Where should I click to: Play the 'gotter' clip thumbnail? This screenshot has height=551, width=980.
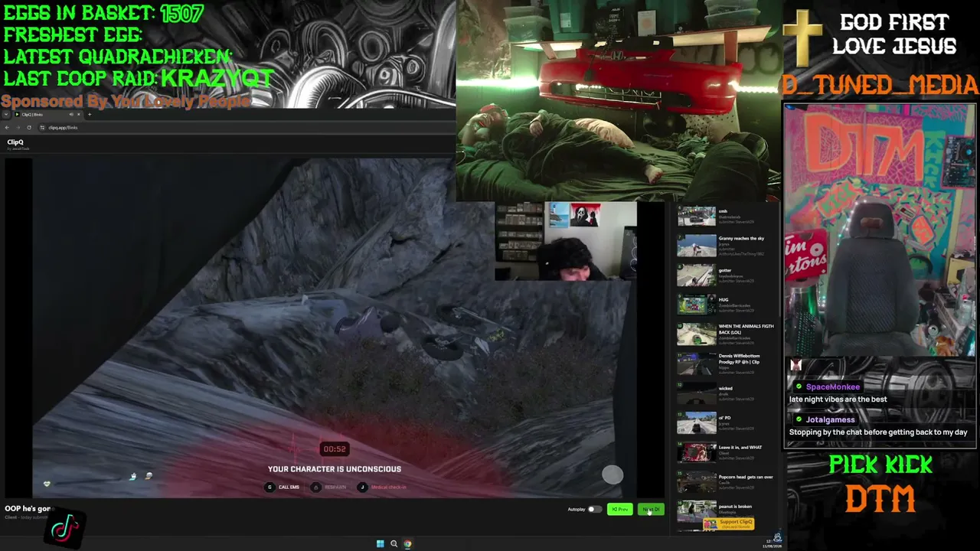697,275
